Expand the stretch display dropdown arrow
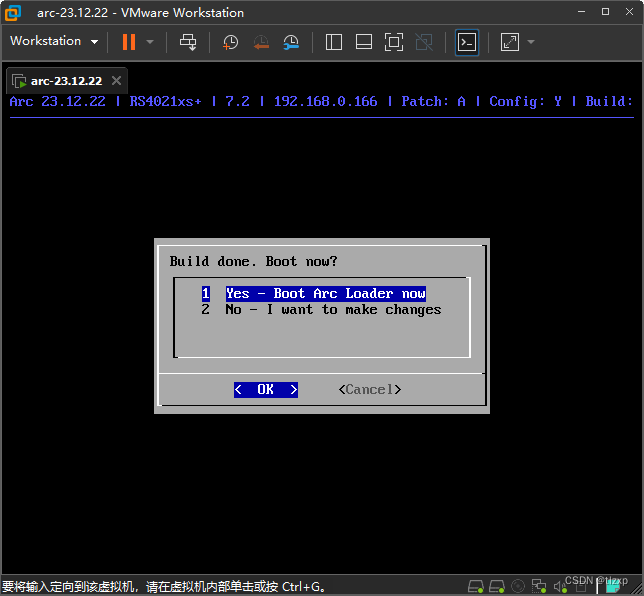The width and height of the screenshot is (644, 596). coord(531,42)
